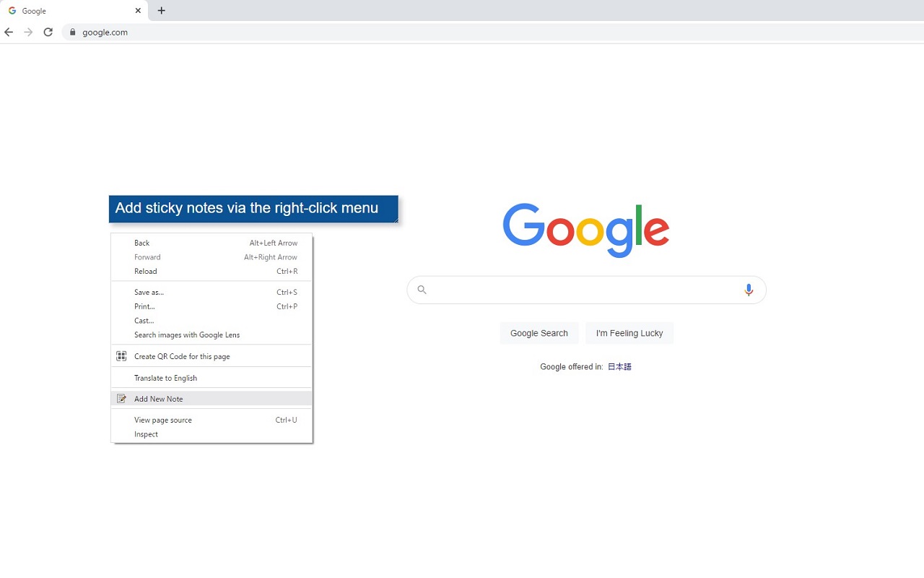Choose Save as... in the context menu
The height and width of the screenshot is (578, 924).
[149, 293]
